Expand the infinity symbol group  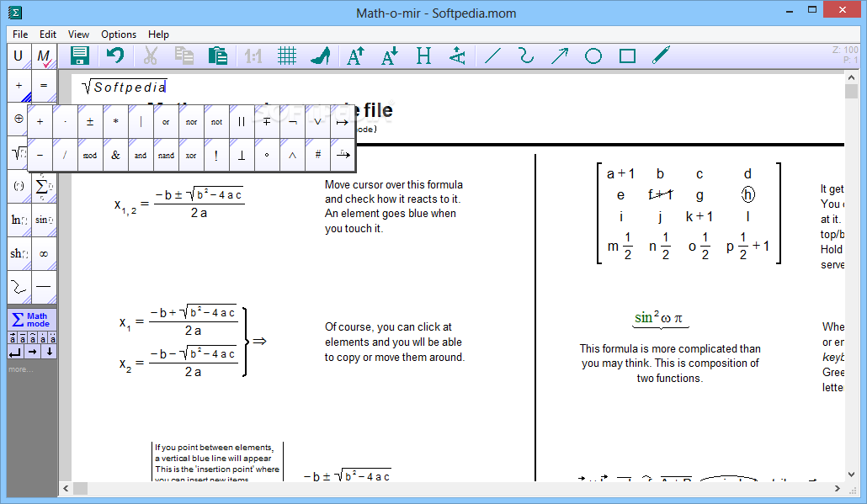coord(44,253)
